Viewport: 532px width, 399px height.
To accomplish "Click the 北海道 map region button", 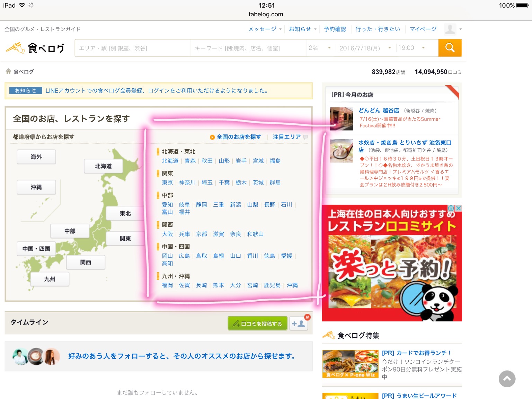I will (103, 166).
